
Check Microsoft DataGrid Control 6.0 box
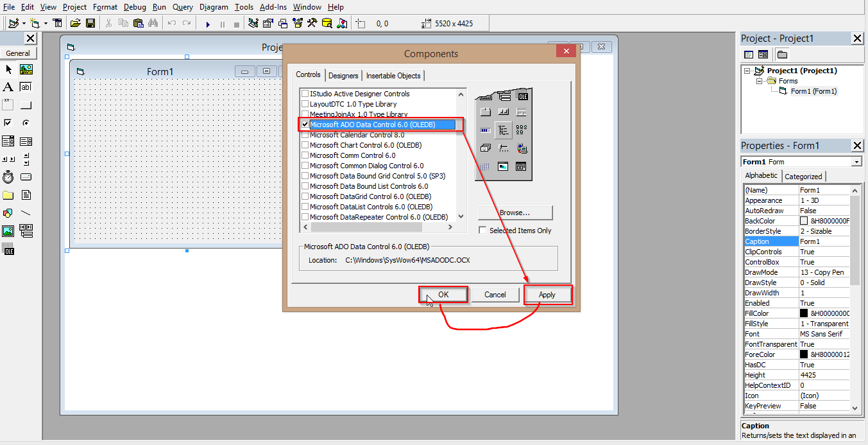305,196
